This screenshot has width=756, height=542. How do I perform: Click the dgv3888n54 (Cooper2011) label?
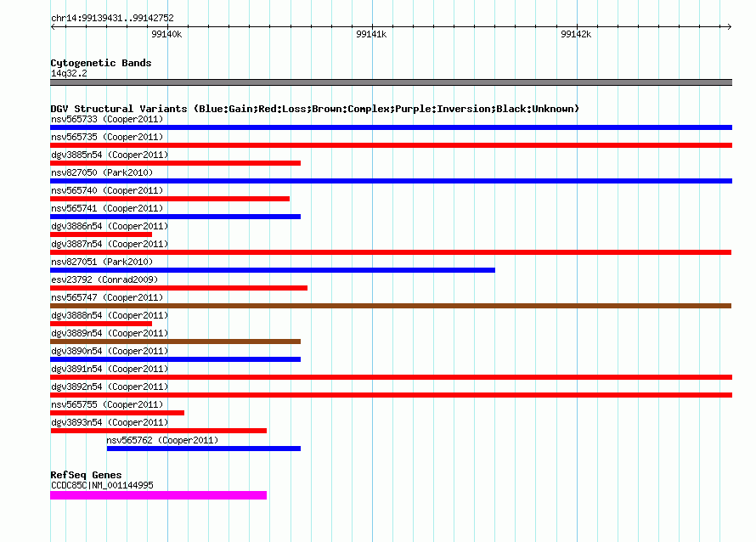pyautogui.click(x=110, y=315)
